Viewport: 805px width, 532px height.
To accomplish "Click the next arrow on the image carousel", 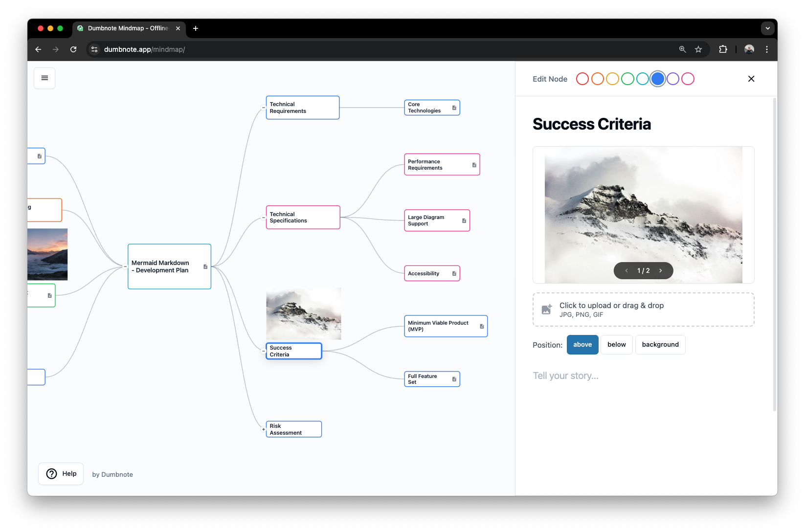I will click(661, 270).
